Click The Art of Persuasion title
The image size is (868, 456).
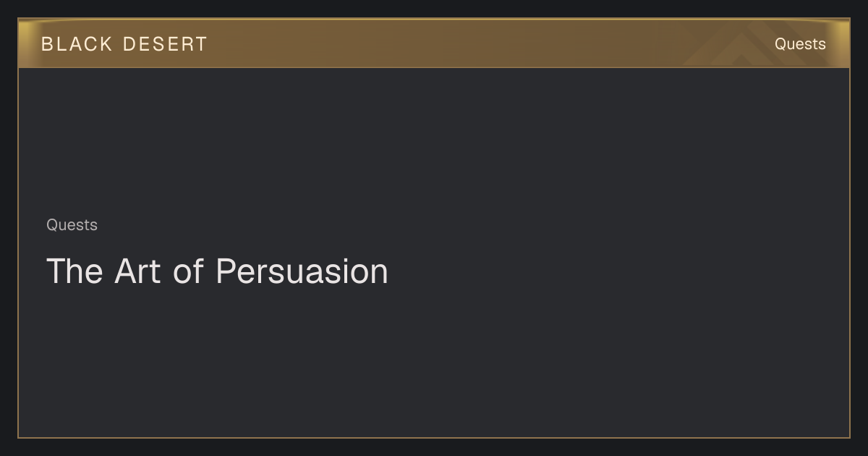[217, 271]
